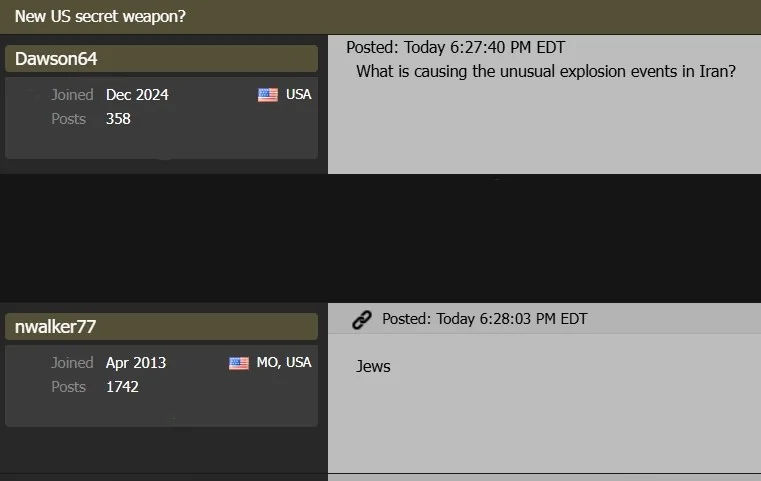Open the Dawson64 username profile link
761x481 pixels.
(x=56, y=59)
